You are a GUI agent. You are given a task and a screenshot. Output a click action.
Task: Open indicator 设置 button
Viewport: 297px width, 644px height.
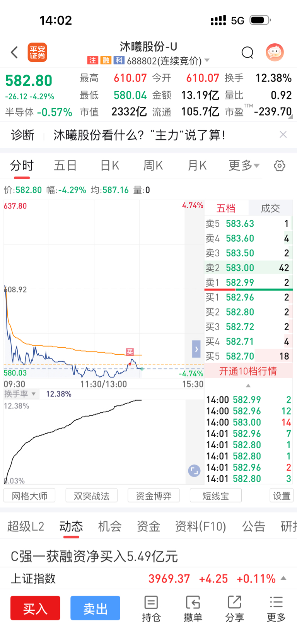click(x=282, y=496)
